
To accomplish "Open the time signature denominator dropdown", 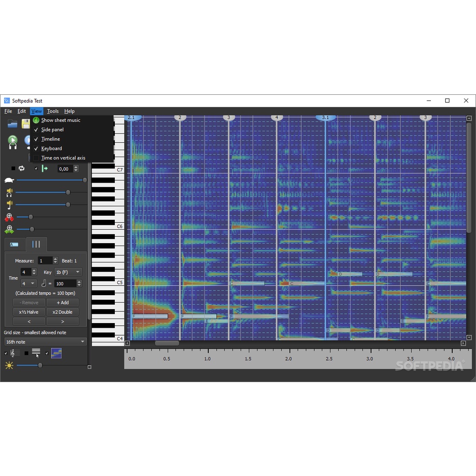I will coord(28,283).
